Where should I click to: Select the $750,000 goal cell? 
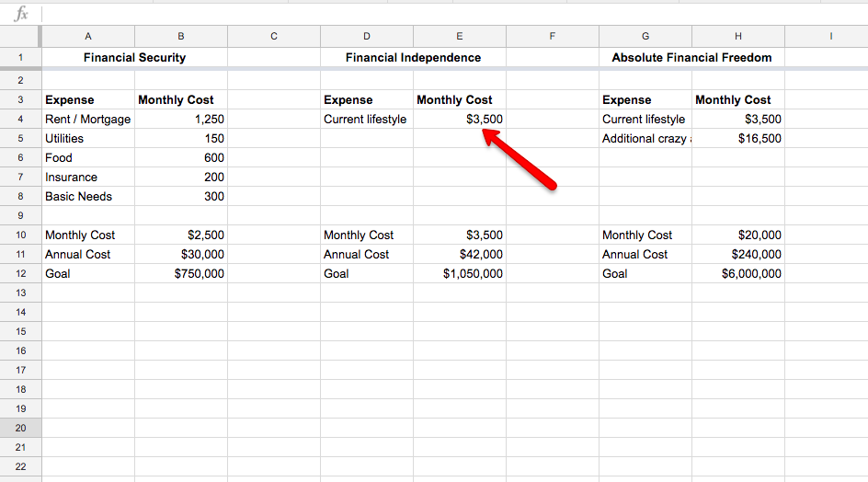[x=181, y=274]
